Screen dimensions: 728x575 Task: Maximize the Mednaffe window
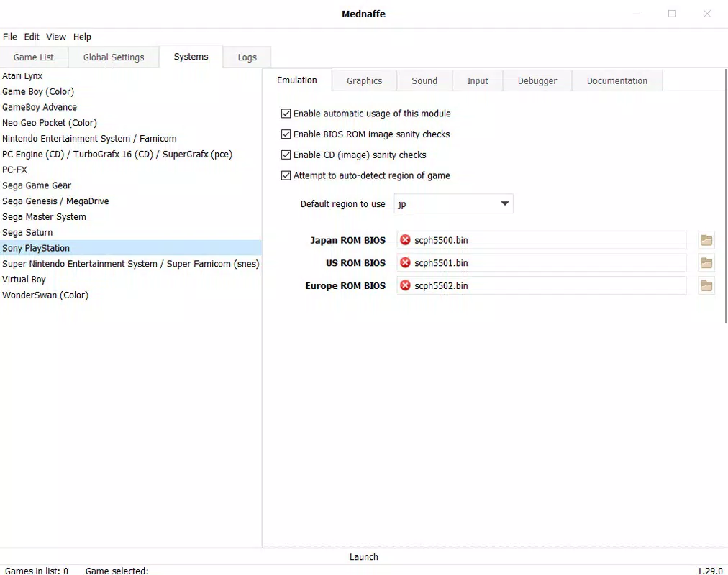672,14
